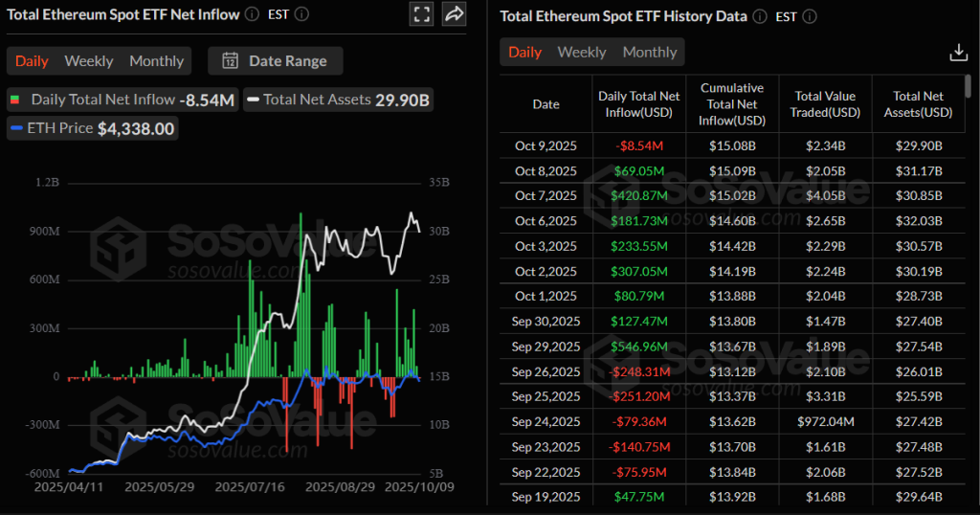Select the Daily tab in history table
980x515 pixels.
(524, 53)
